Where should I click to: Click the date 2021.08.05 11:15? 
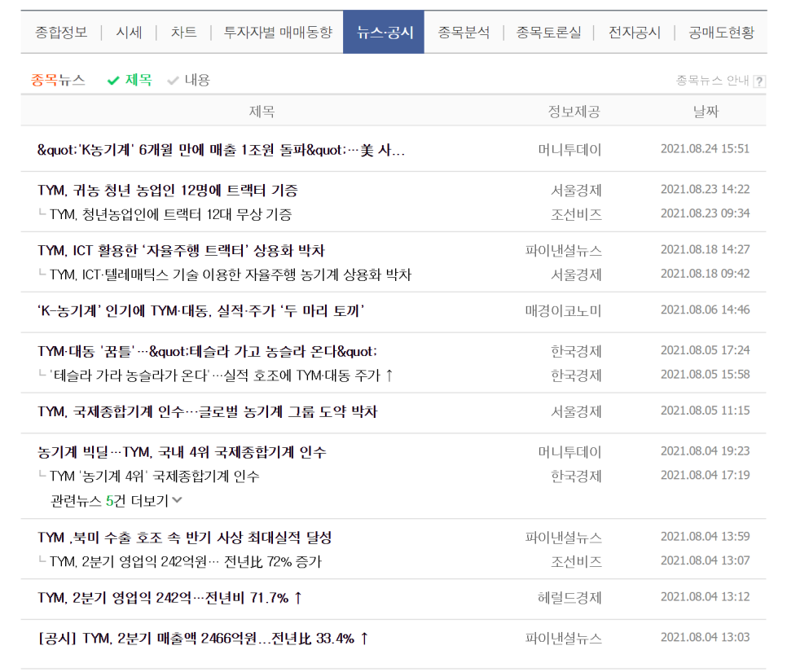point(705,411)
